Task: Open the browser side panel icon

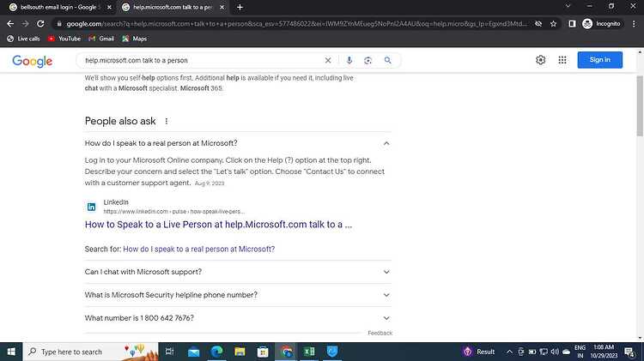Action: click(572, 24)
